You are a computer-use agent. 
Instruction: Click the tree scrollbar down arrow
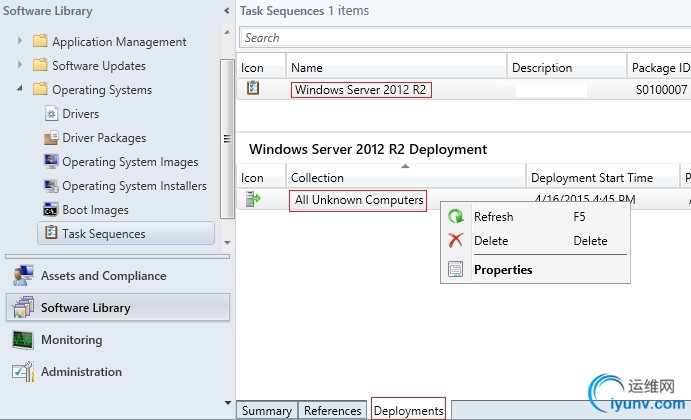point(227,242)
